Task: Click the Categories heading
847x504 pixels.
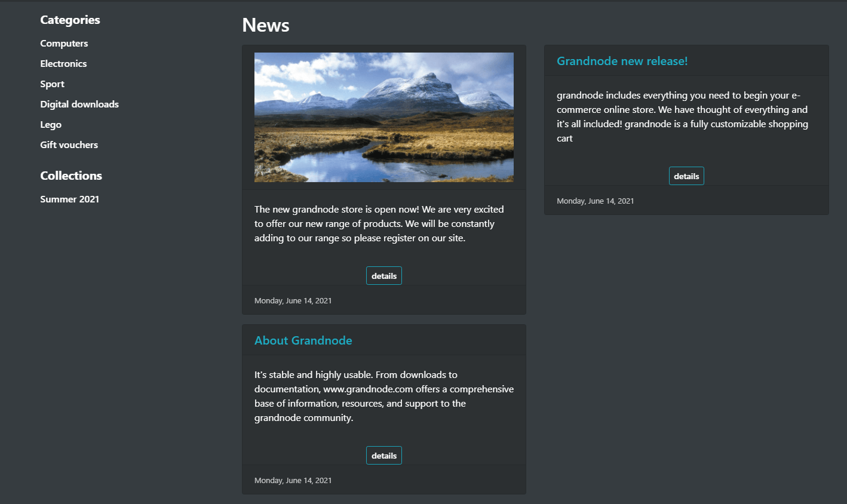Action: click(x=70, y=20)
